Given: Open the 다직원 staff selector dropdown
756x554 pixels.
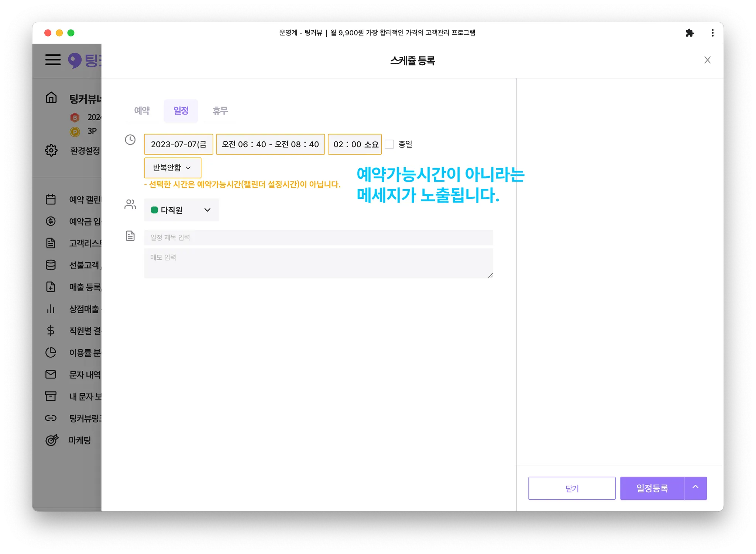Looking at the screenshot, I should (x=181, y=210).
